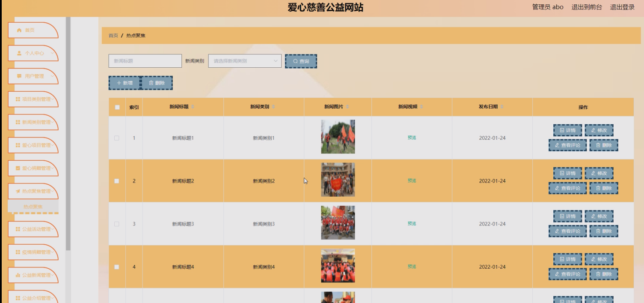The height and width of the screenshot is (303, 644).
Task: Sort by 发布日期 using its header arrows
Action: 502,107
